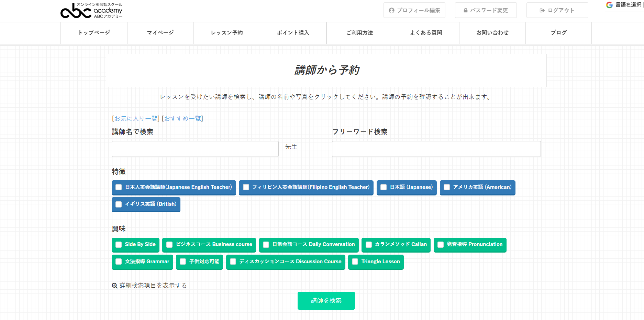The width and height of the screenshot is (644, 320).
Task: Focus the フリーワード検索 text field
Action: tap(436, 149)
